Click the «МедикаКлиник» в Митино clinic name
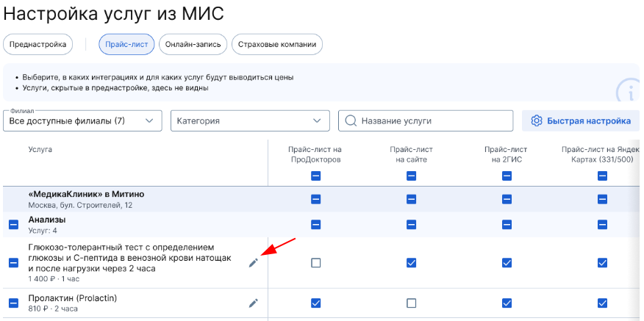 pos(86,194)
